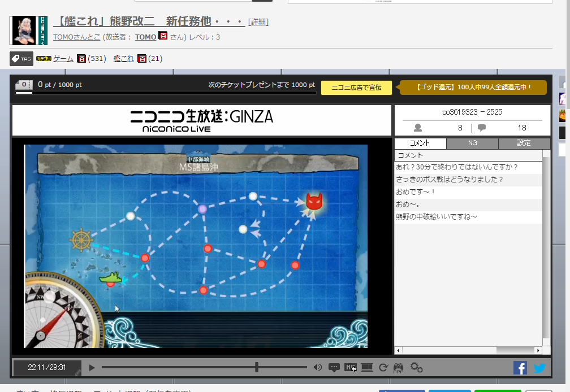The image size is (570, 392).
Task: Open the NG settings icon
Action: click(351, 368)
